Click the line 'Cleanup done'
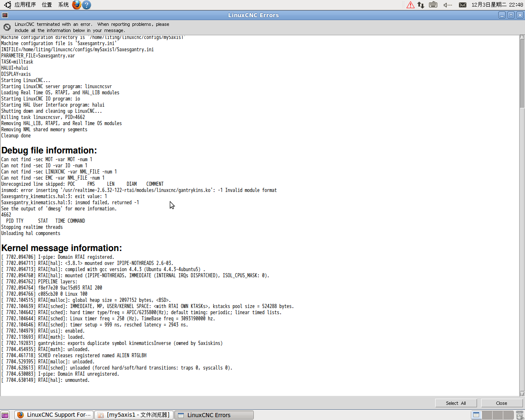Screen dimensions: 525x420 point(16,136)
